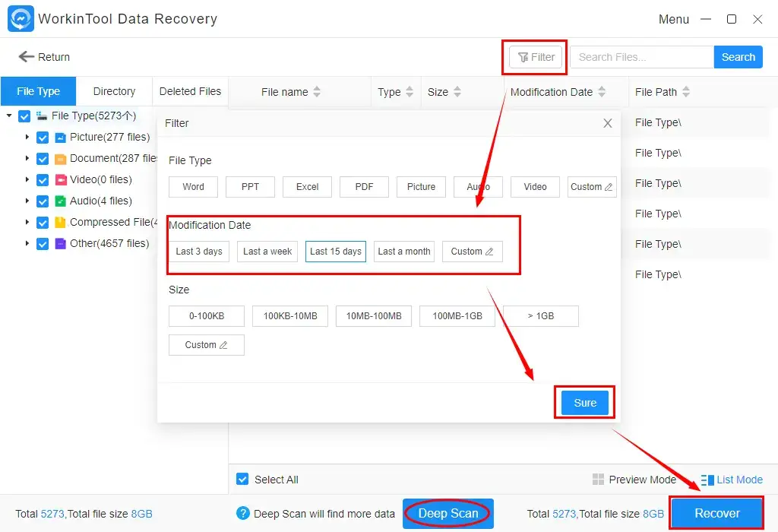Confirm filter with the Sure button

point(584,403)
